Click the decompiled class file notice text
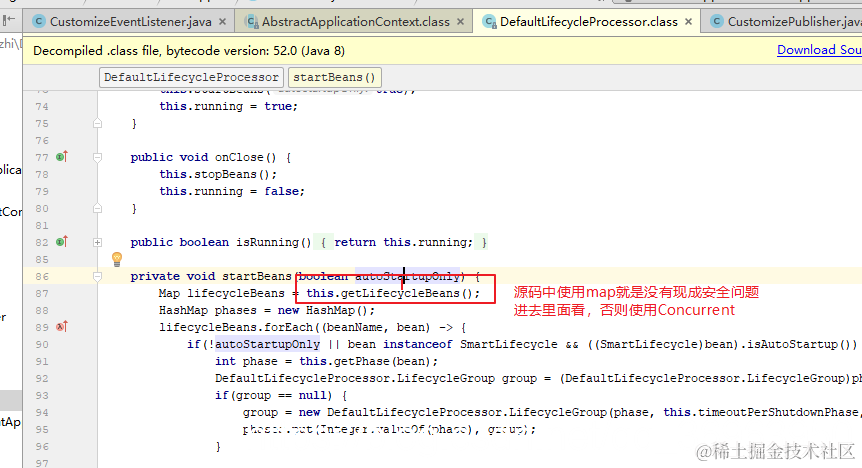 point(189,51)
